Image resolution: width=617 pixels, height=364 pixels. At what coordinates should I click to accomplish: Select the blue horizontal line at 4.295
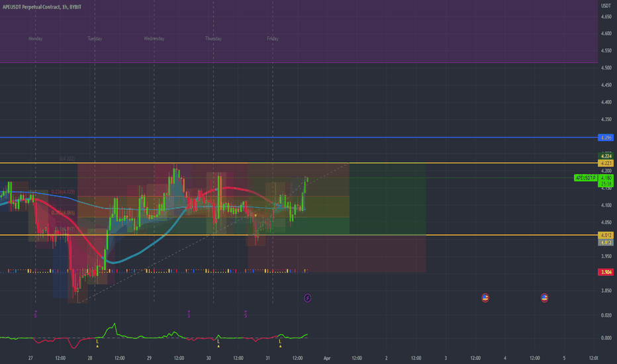[x=299, y=138]
